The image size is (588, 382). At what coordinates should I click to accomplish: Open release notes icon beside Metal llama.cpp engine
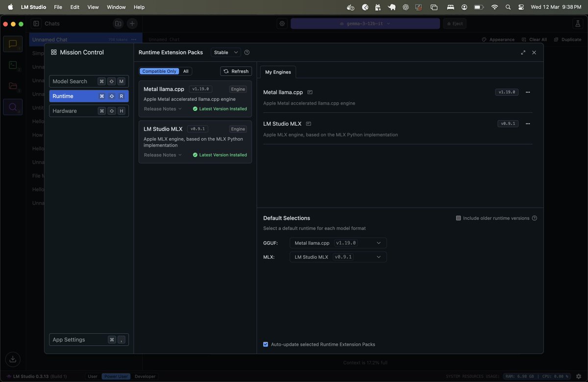310,92
